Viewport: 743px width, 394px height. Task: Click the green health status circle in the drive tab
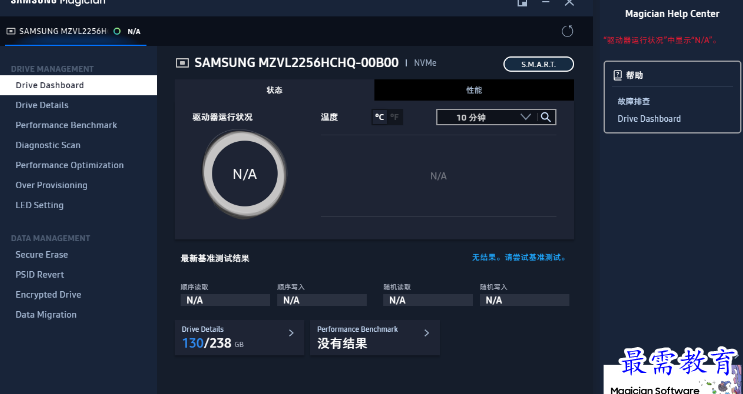click(117, 31)
